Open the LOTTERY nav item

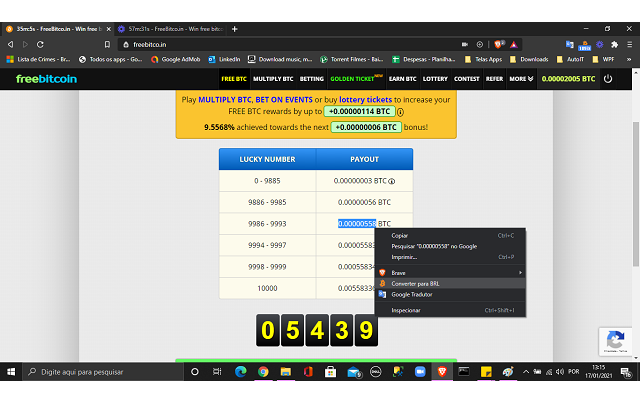[435, 79]
